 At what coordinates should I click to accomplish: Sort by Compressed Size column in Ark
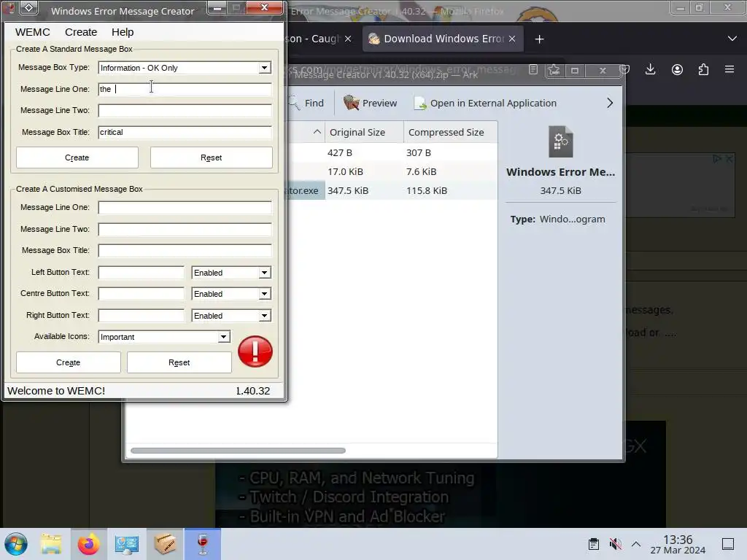(450, 133)
